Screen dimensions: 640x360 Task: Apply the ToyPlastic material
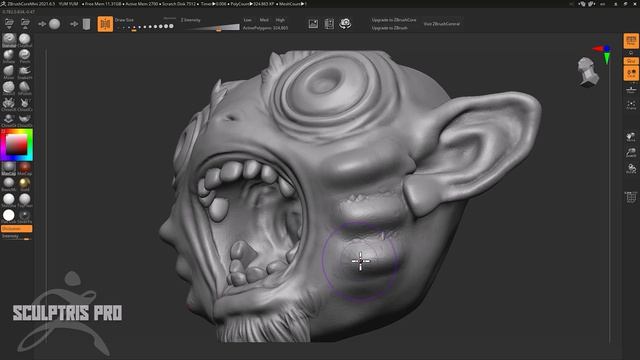(24, 200)
